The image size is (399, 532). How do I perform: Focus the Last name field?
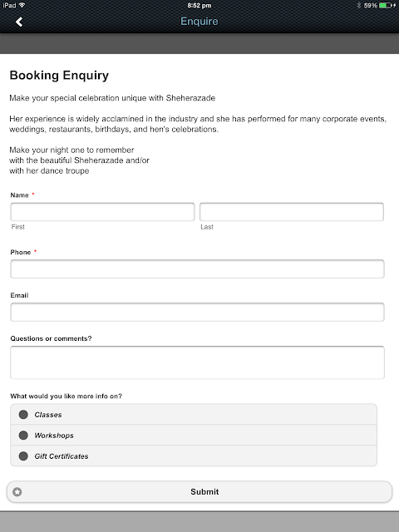click(292, 212)
